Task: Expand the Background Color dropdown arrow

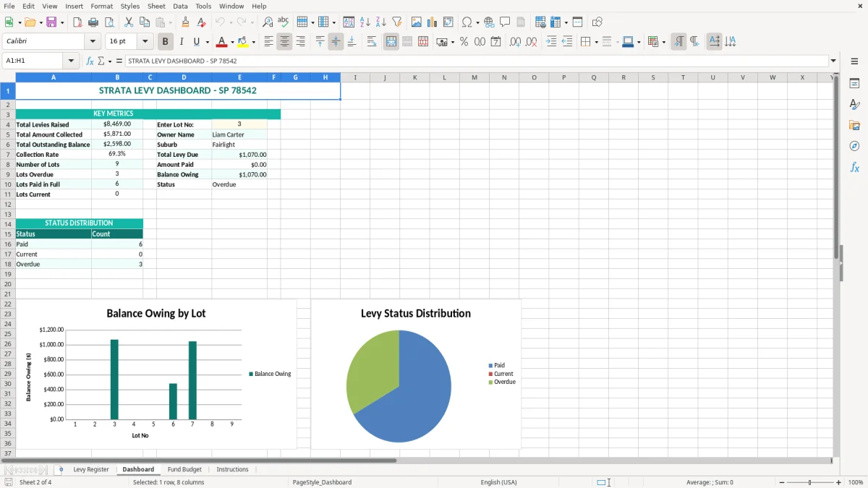Action: pos(253,42)
